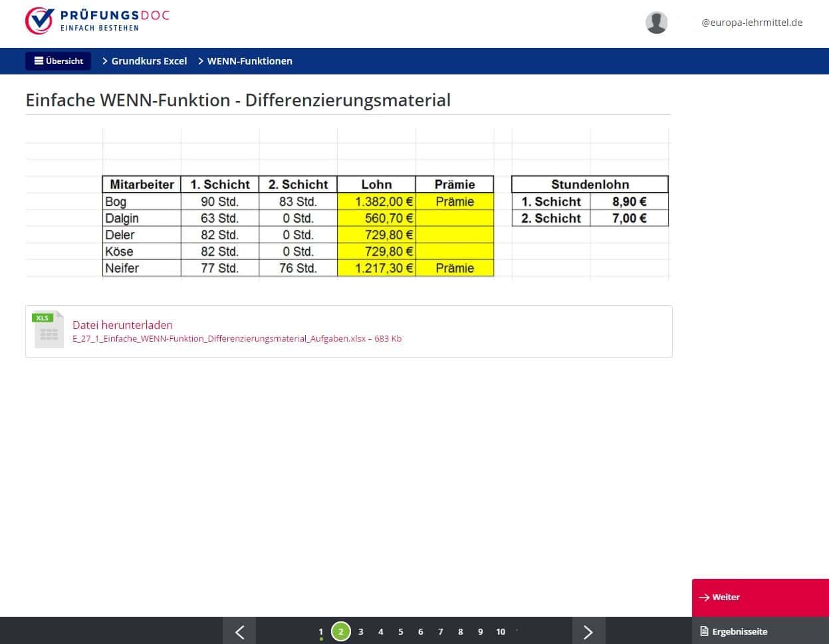The image size is (829, 644).
Task: Click the @europa-lehrmittel.de account name
Action: coord(752,23)
